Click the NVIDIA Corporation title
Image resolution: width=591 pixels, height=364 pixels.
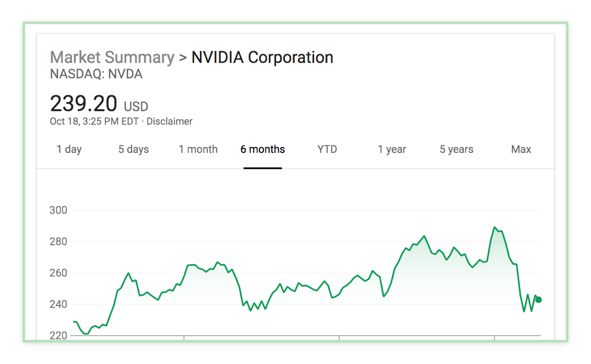[262, 57]
